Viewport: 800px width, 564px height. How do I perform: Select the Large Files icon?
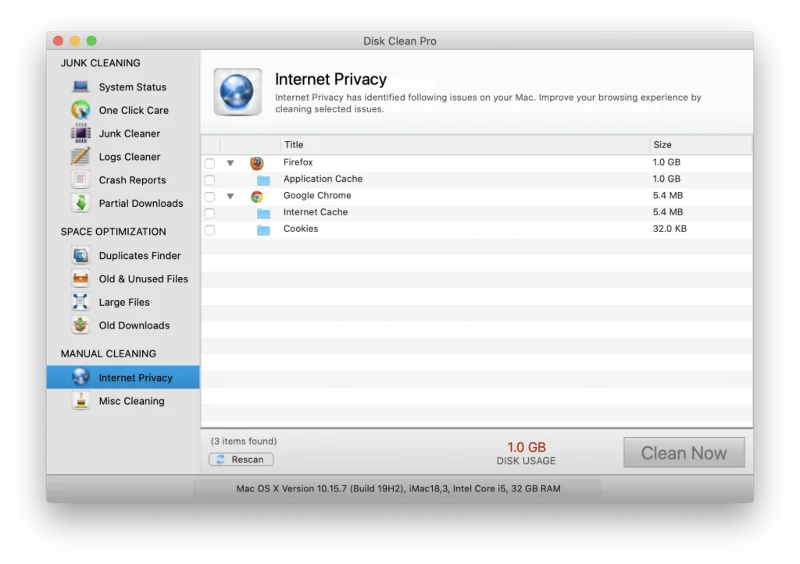tap(81, 302)
